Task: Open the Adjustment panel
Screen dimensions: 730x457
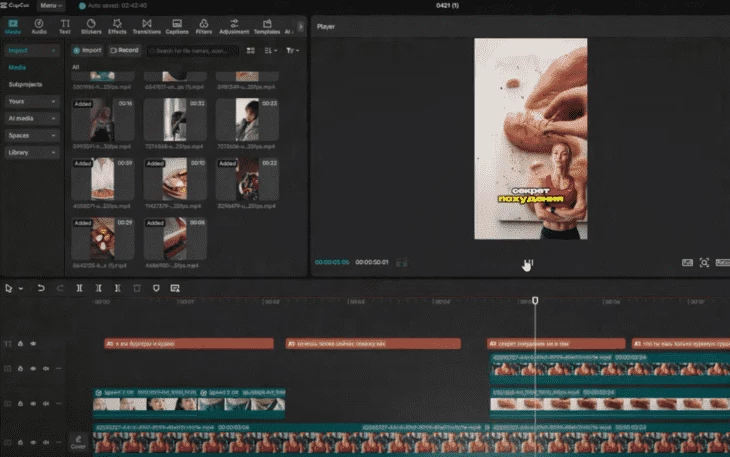Action: tap(234, 27)
